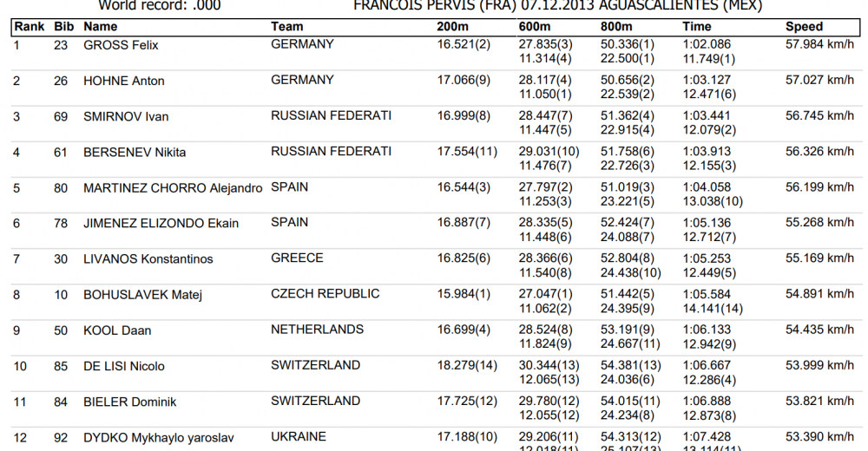Viewport: 868px width, 451px height.
Task: Click finishing time 1:02.086
Action: point(707,44)
